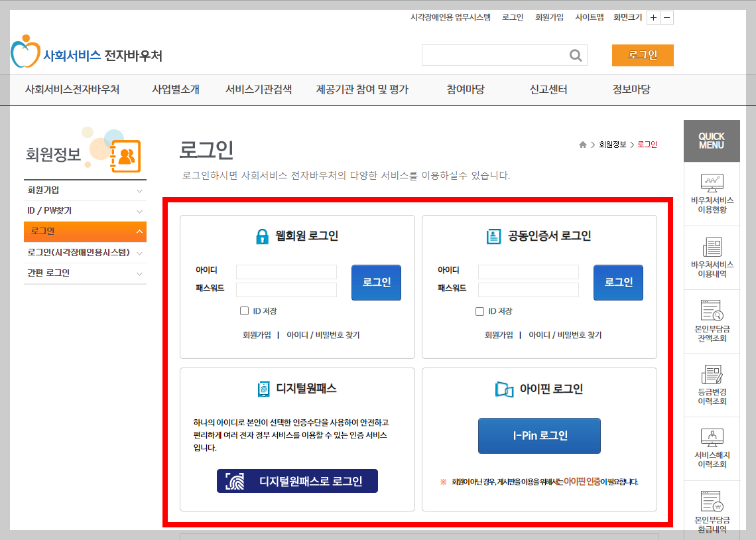
Task: Open the 정보마당 navigation menu
Action: [x=631, y=90]
